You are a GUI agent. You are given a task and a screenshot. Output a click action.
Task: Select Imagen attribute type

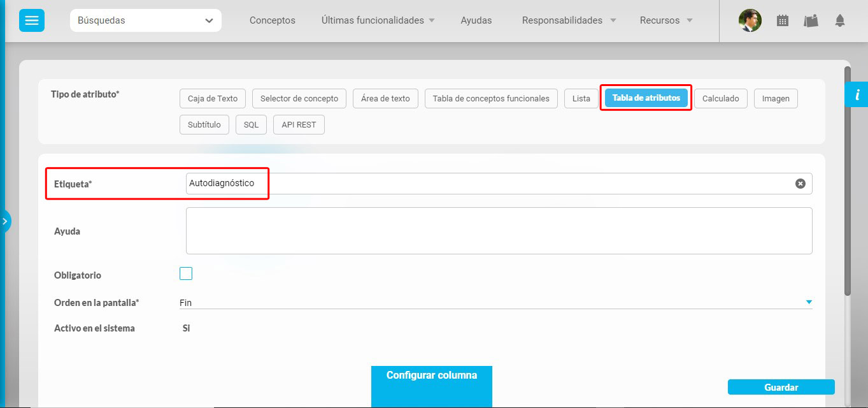tap(776, 99)
